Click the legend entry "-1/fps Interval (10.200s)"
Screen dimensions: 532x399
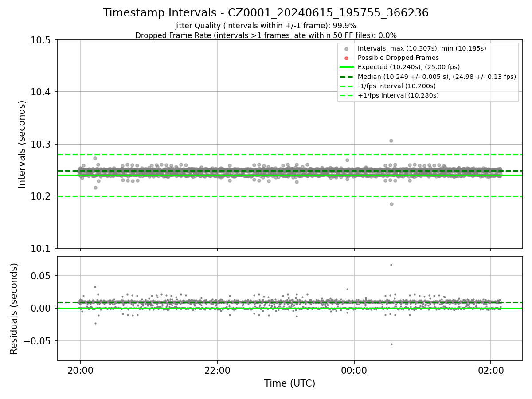coord(396,86)
